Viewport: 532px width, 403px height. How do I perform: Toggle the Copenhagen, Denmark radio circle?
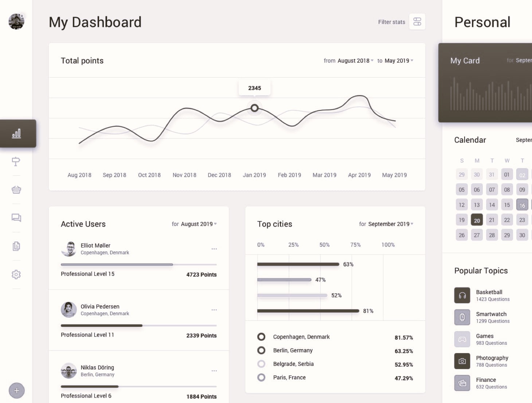coord(261,337)
